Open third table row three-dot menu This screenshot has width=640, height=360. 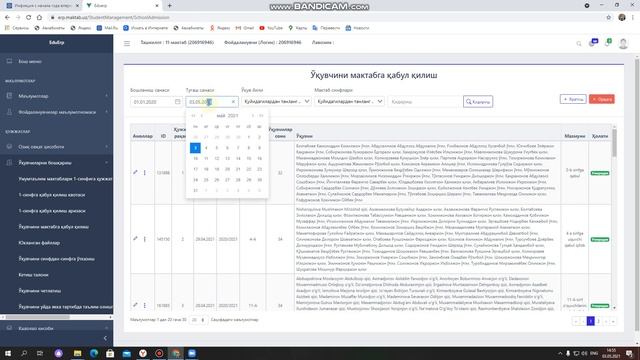point(144,305)
